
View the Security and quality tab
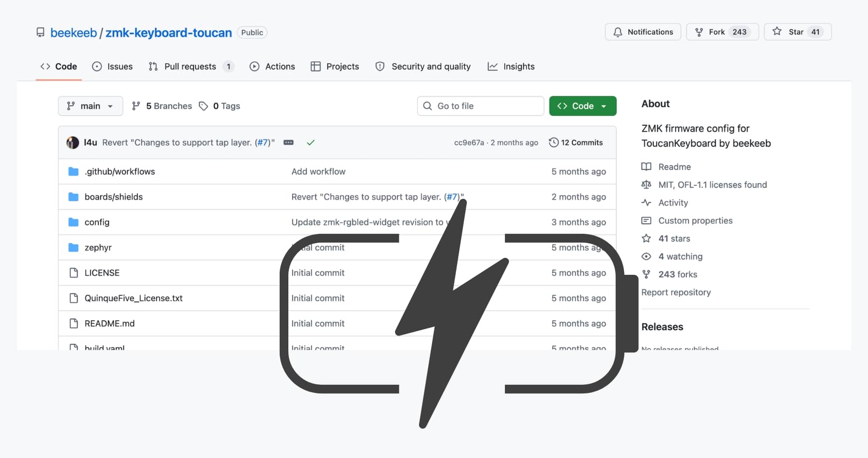(423, 67)
